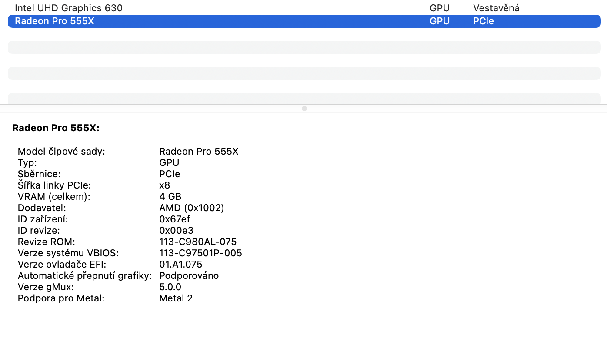Viewport: 607px width, 364px height.
Task: Click the bold "Radeon Pro 555X:" heading
Action: coord(56,128)
